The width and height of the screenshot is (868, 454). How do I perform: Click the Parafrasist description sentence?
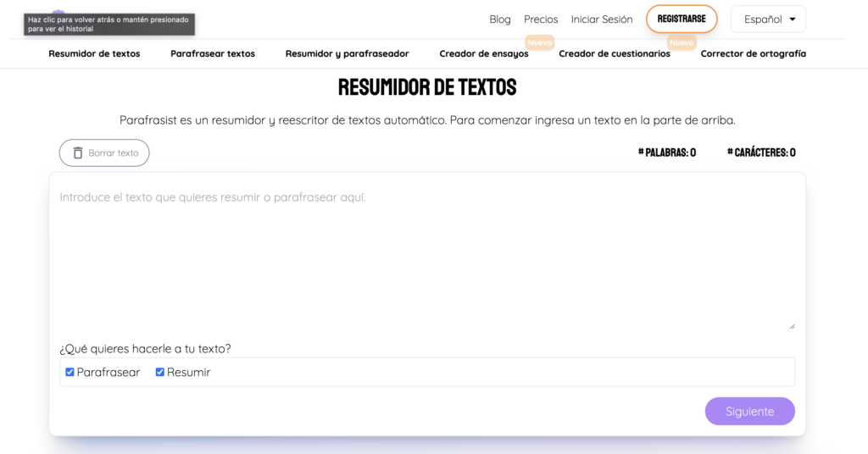427,120
